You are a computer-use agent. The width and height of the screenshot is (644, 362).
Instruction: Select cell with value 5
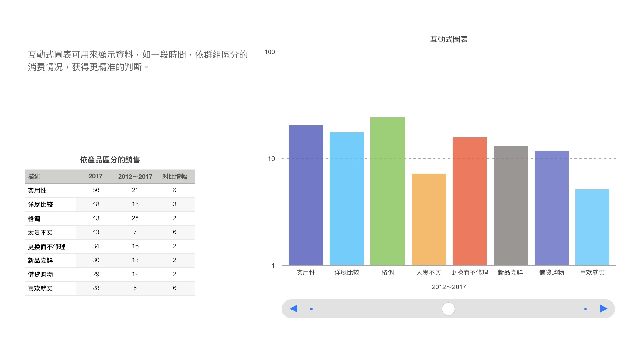tap(135, 288)
